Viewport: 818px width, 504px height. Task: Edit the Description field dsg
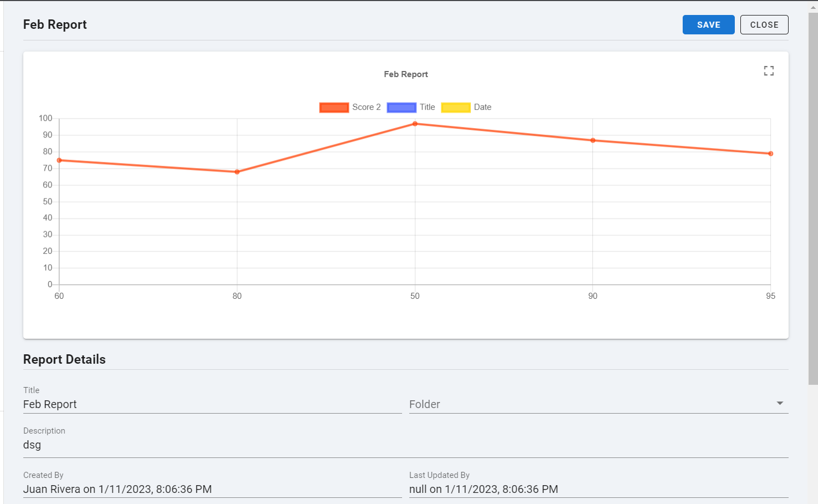click(x=405, y=445)
